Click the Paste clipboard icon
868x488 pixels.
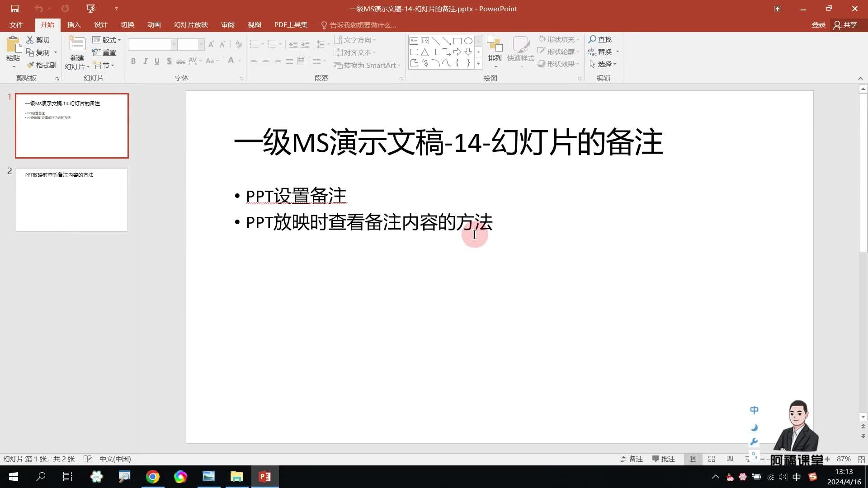pos(14,45)
